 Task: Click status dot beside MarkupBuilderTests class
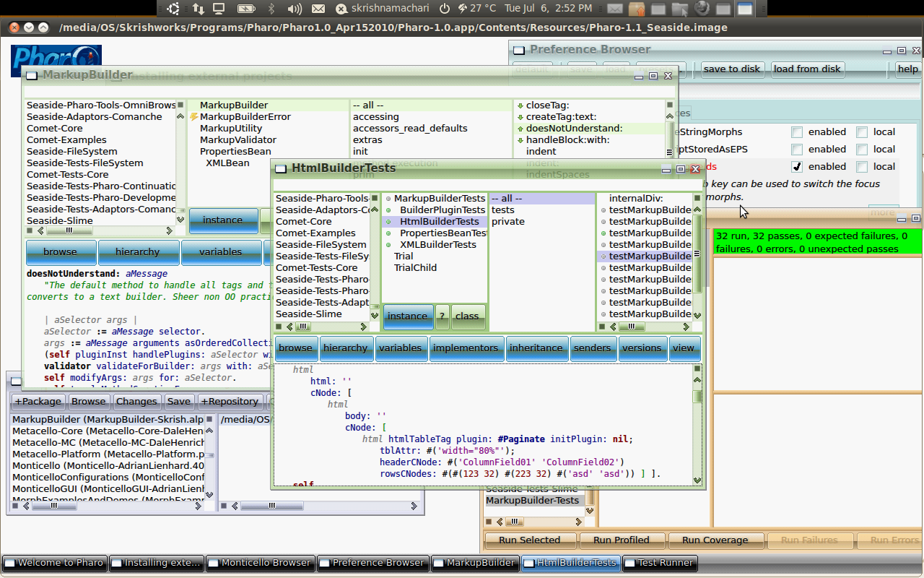388,199
